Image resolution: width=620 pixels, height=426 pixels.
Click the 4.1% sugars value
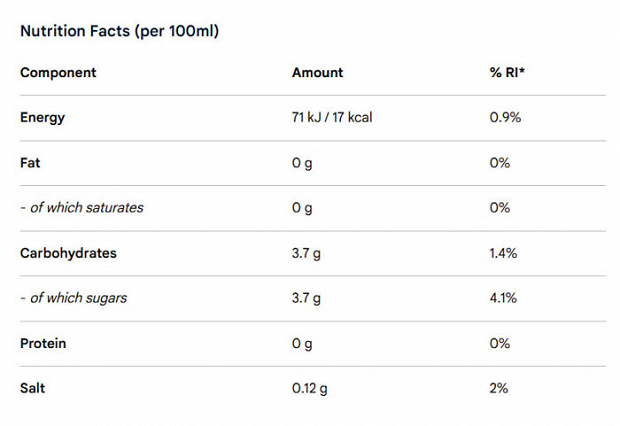(503, 298)
